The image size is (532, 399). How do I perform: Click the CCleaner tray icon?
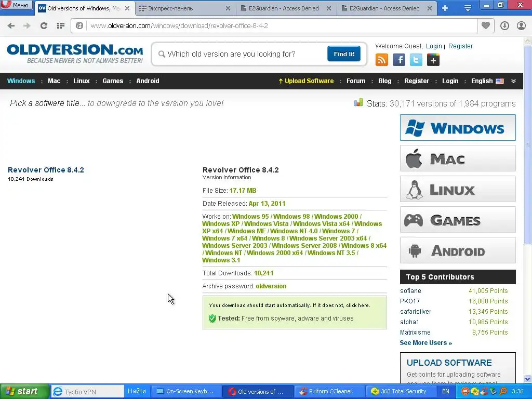click(484, 392)
